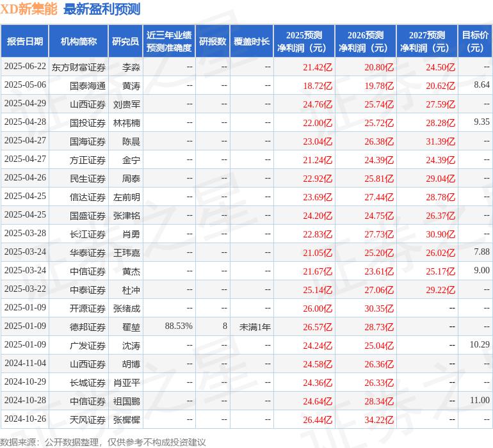Click the 18.72亿 profit forecast
Viewport: 493px width, 448px height.
(318, 86)
